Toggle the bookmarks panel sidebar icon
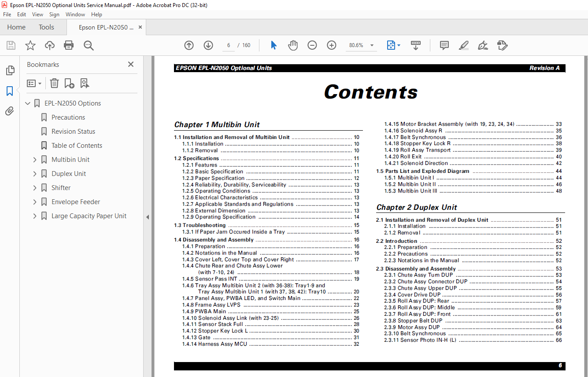Image resolution: width=588 pixels, height=377 pixels. [x=10, y=91]
